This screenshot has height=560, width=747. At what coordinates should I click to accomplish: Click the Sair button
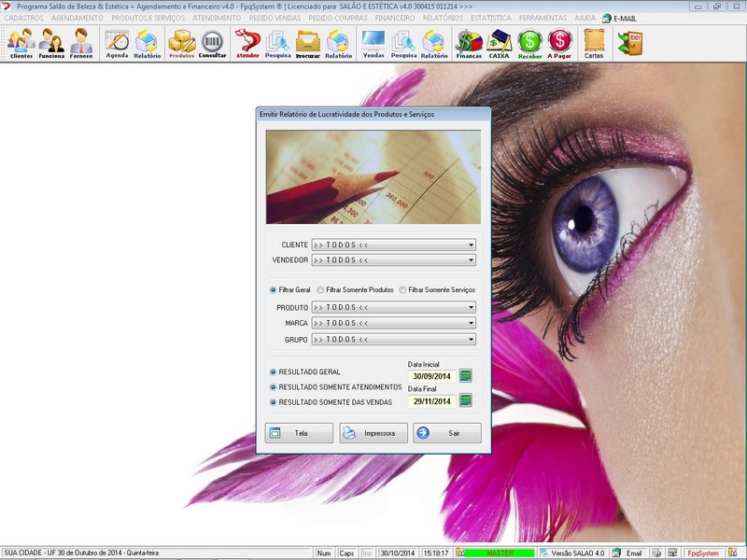click(x=447, y=433)
